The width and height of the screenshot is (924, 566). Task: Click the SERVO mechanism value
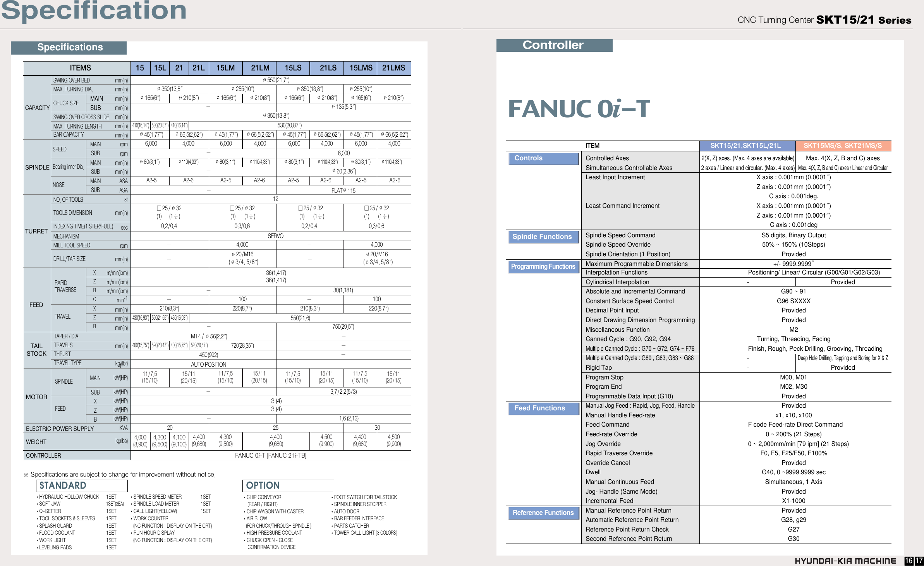pos(275,236)
